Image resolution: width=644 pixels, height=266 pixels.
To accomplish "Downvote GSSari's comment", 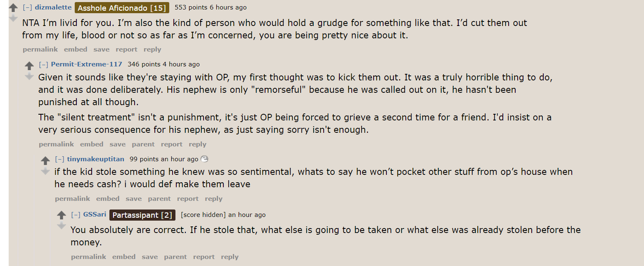I will click(62, 226).
